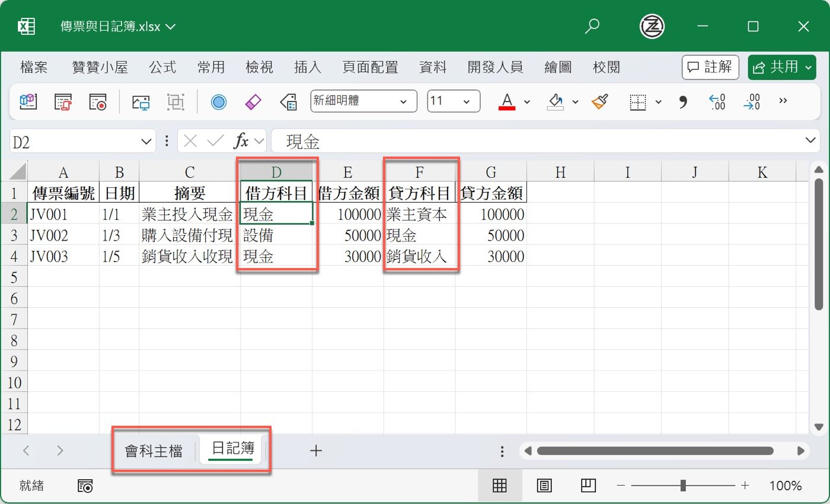Viewport: 830px width, 504px height.
Task: Click the 共用 share button
Action: pos(781,67)
